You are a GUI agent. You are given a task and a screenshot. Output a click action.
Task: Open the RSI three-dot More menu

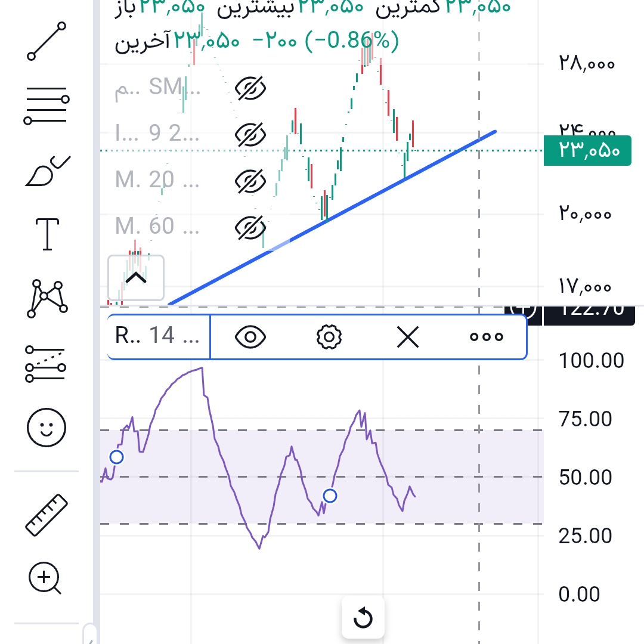pos(486,338)
